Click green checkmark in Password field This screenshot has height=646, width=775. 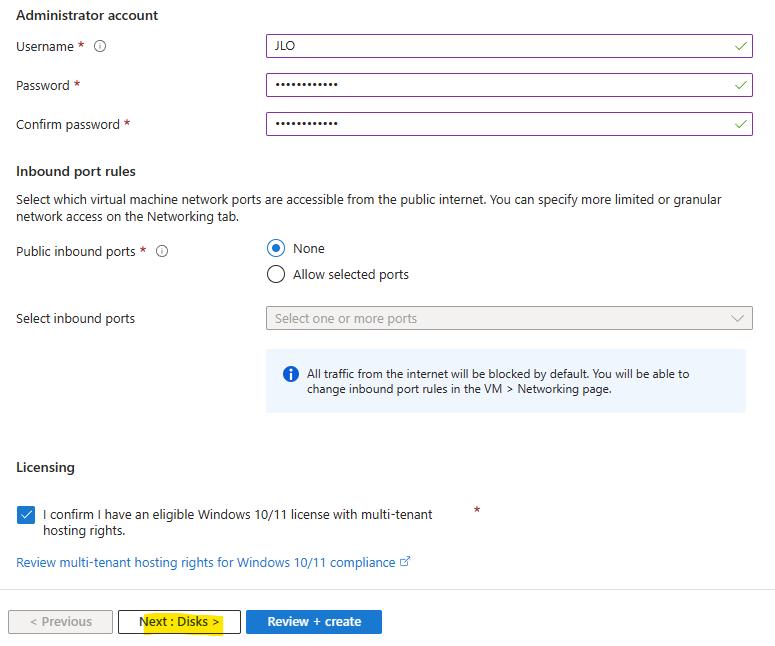[x=740, y=86]
